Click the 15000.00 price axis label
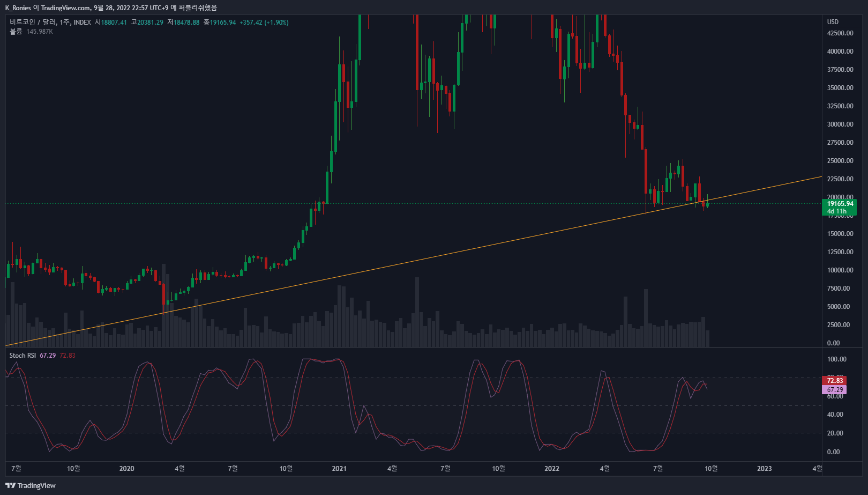 (x=840, y=234)
